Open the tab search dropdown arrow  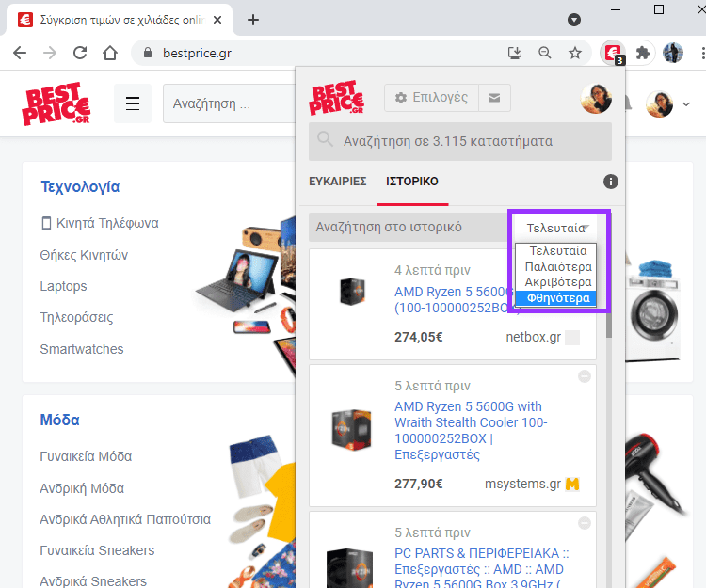coord(573,20)
